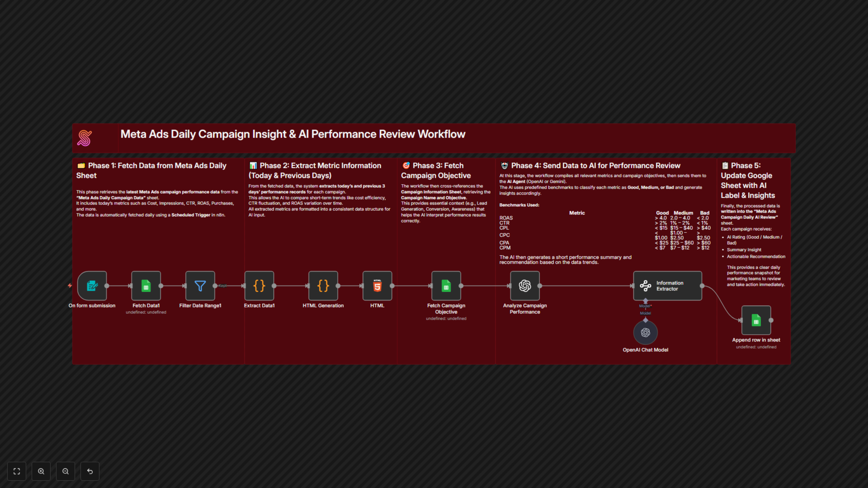Viewport: 868px width, 488px height.
Task: Select the Extract Data1 code node
Action: (259, 286)
